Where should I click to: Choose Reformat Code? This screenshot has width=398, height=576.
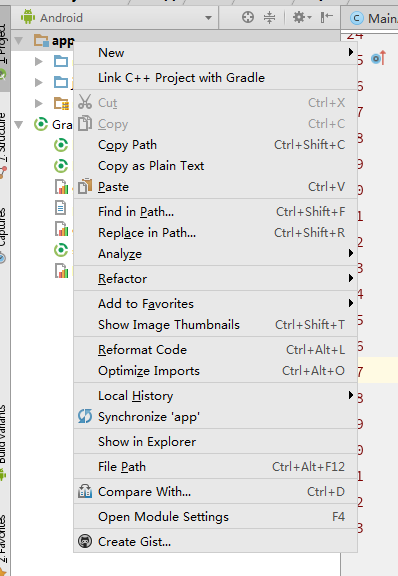pos(215,350)
